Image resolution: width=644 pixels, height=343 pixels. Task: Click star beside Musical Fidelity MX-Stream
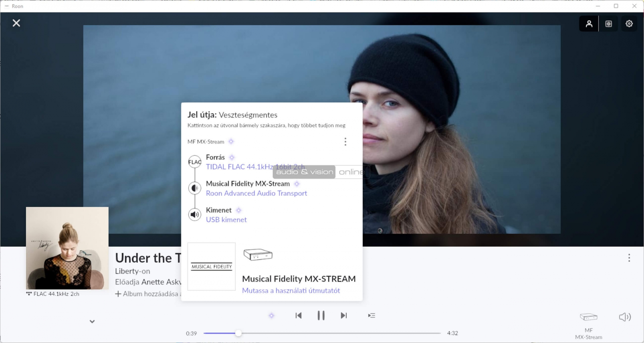pyautogui.click(x=297, y=184)
